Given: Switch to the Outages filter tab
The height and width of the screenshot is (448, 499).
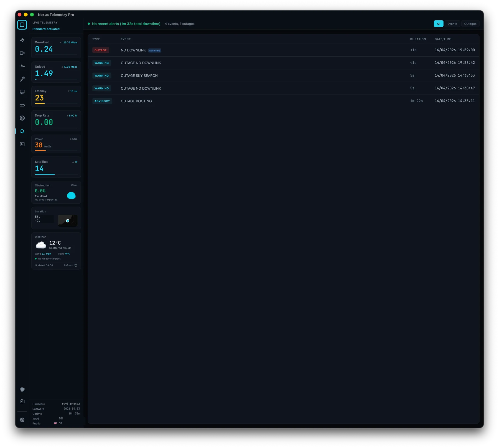Looking at the screenshot, I should 470,24.
